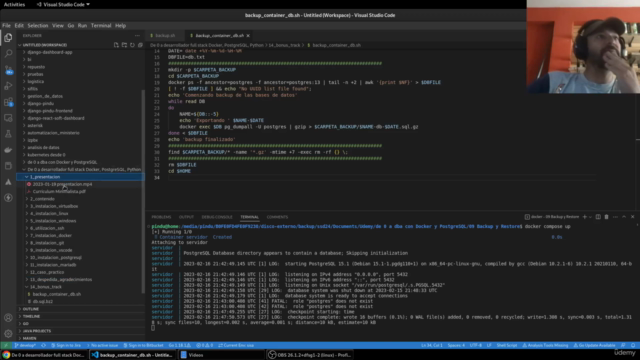The width and height of the screenshot is (640, 360).
Task: Create a new file in explorer
Action: [x=116, y=45]
